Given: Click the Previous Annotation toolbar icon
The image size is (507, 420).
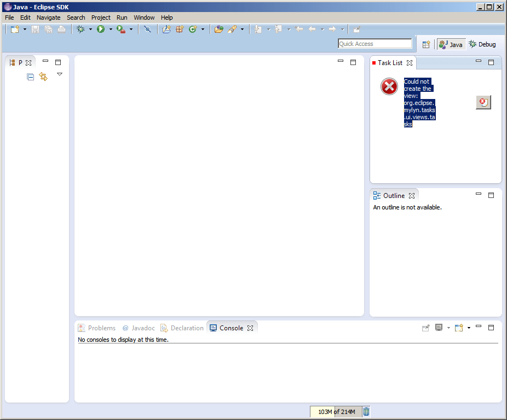Looking at the screenshot, I should (x=278, y=30).
